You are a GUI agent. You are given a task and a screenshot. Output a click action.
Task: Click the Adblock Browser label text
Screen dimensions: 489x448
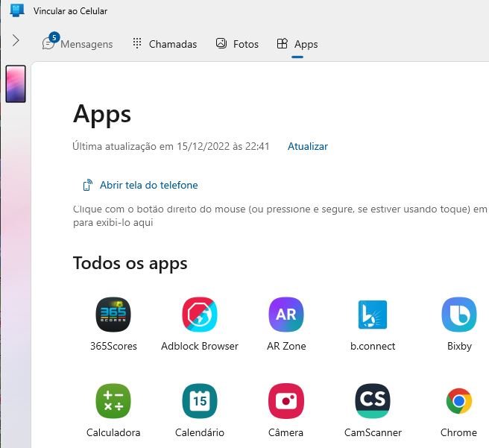click(200, 346)
